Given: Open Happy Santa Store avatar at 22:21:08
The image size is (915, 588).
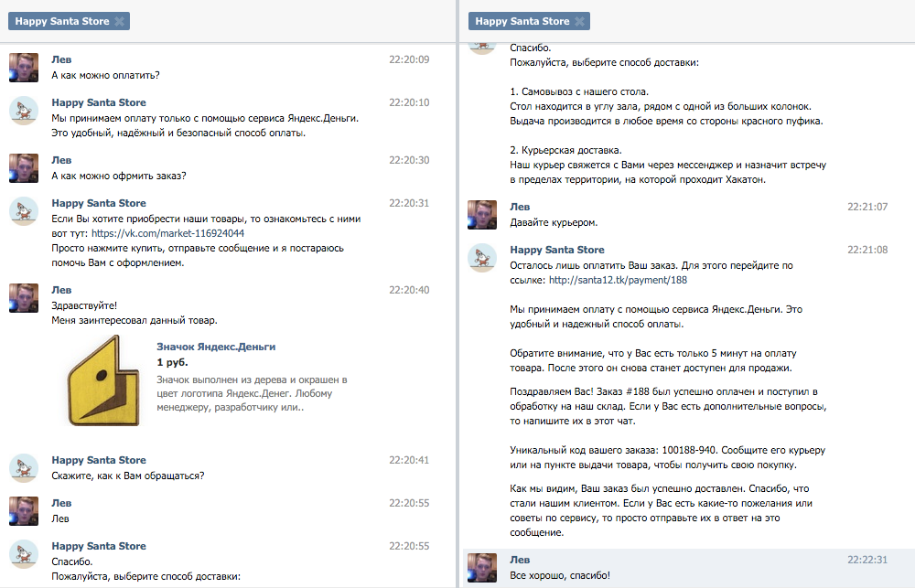Looking at the screenshot, I should (x=482, y=258).
